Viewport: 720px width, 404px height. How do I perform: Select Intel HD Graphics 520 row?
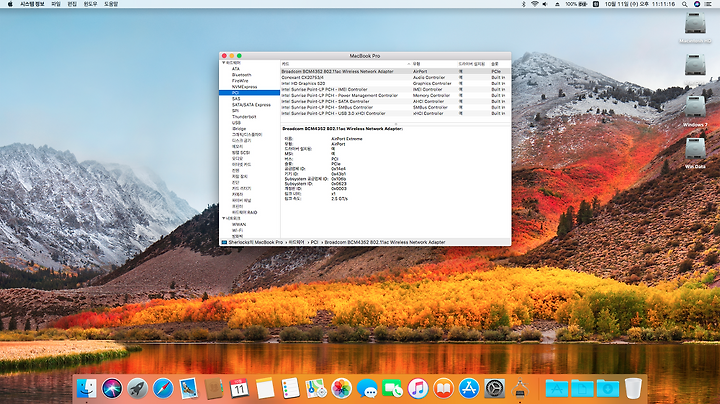[x=395, y=84]
